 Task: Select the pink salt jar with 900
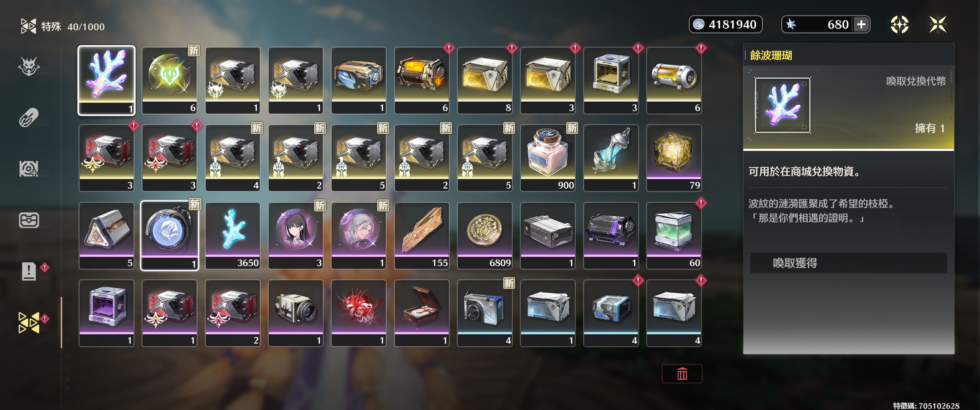(548, 158)
